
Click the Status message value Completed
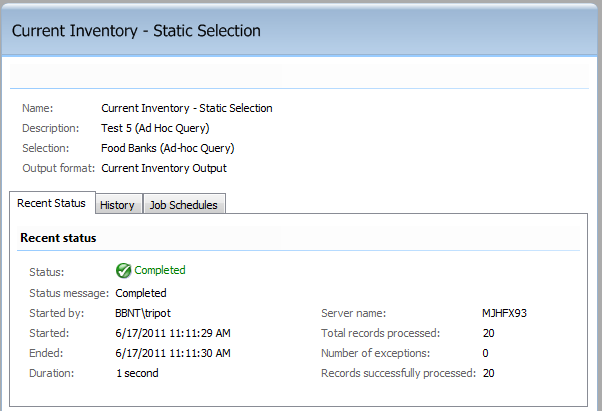click(x=141, y=293)
